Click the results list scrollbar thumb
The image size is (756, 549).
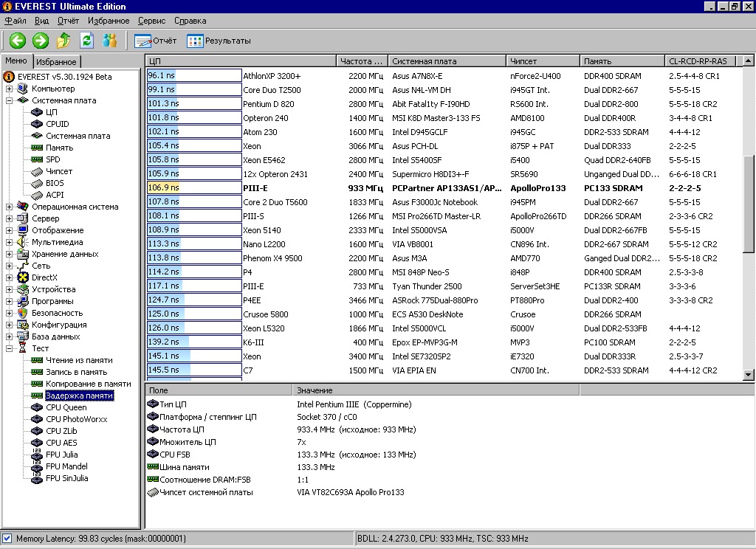pyautogui.click(x=749, y=204)
